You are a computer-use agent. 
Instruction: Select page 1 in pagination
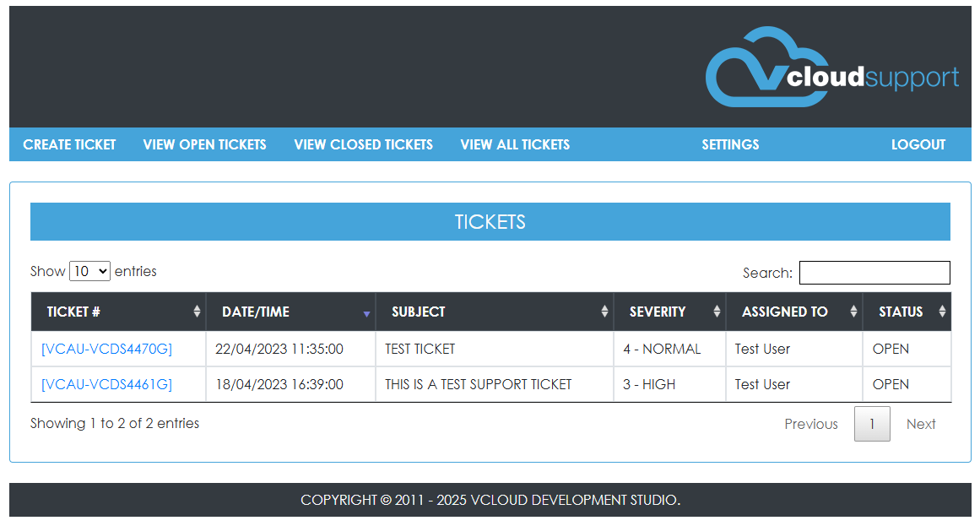(872, 424)
